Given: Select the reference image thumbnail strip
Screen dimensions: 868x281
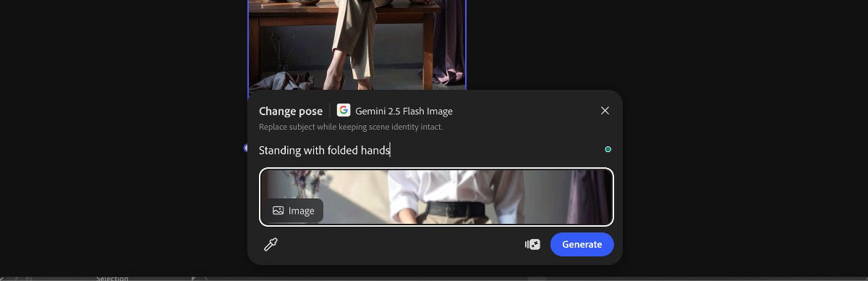Looking at the screenshot, I should coord(436,197).
